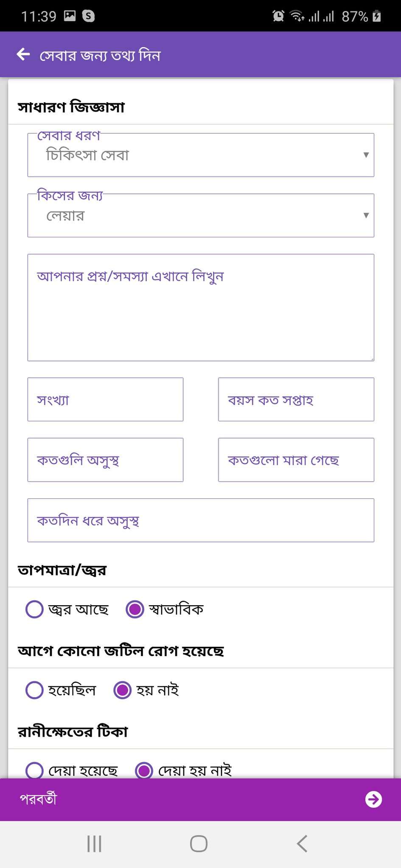Tap the alarm icon in status bar
The height and width of the screenshot is (868, 401).
(x=278, y=16)
